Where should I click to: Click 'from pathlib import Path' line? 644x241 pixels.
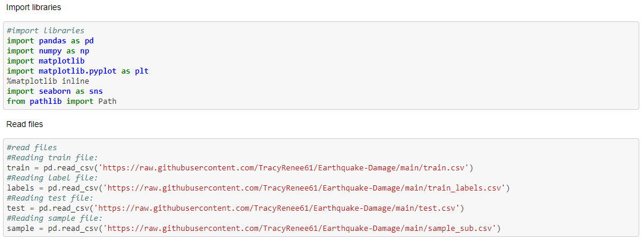tap(62, 101)
